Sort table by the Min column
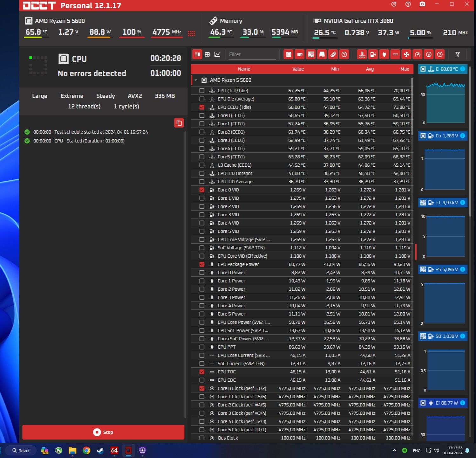This screenshot has width=476, height=458. click(x=335, y=69)
